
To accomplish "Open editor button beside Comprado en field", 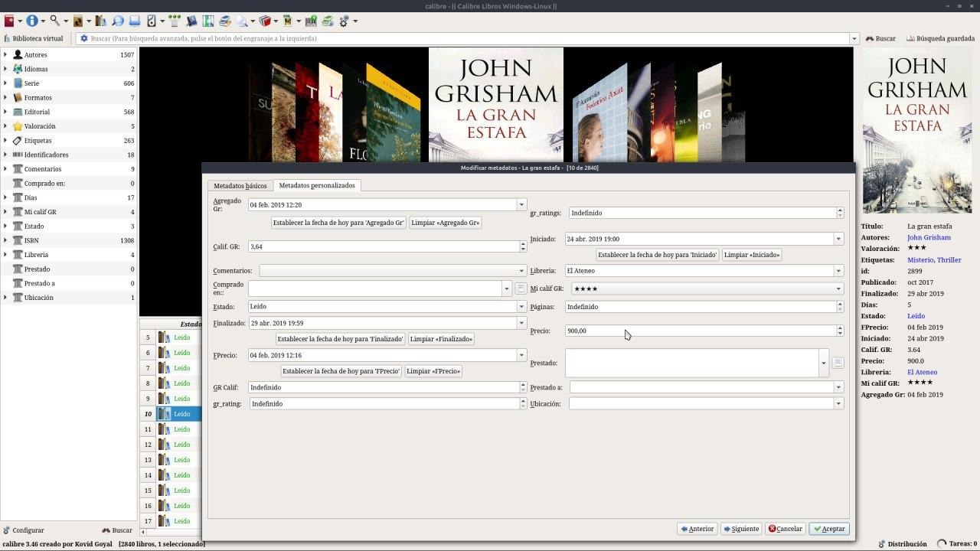I will pos(521,289).
